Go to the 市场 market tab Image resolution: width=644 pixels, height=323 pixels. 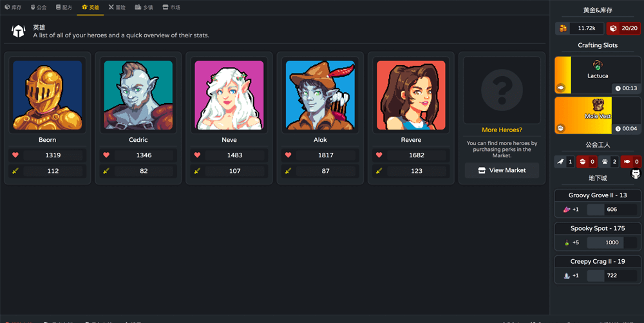point(171,7)
